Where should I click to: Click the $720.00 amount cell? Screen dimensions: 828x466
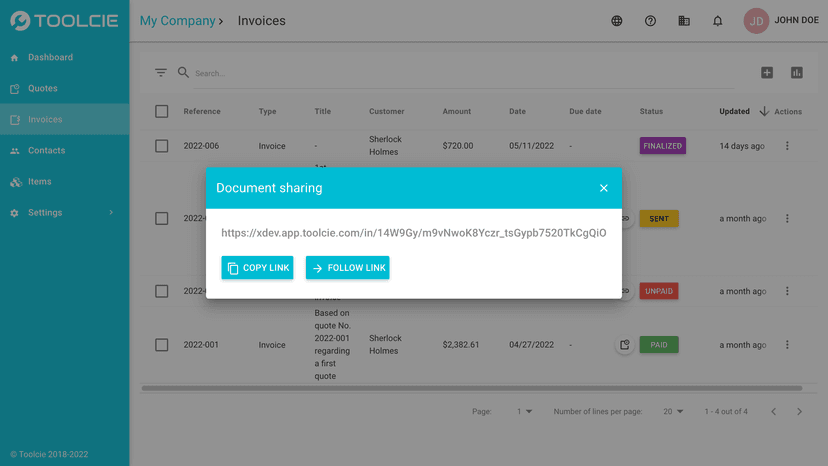tap(458, 146)
